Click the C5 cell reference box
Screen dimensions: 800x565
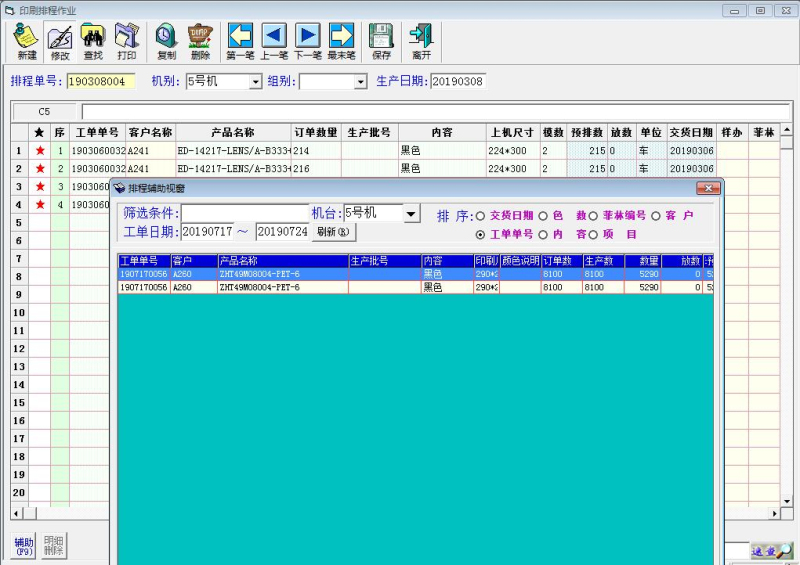(44, 112)
